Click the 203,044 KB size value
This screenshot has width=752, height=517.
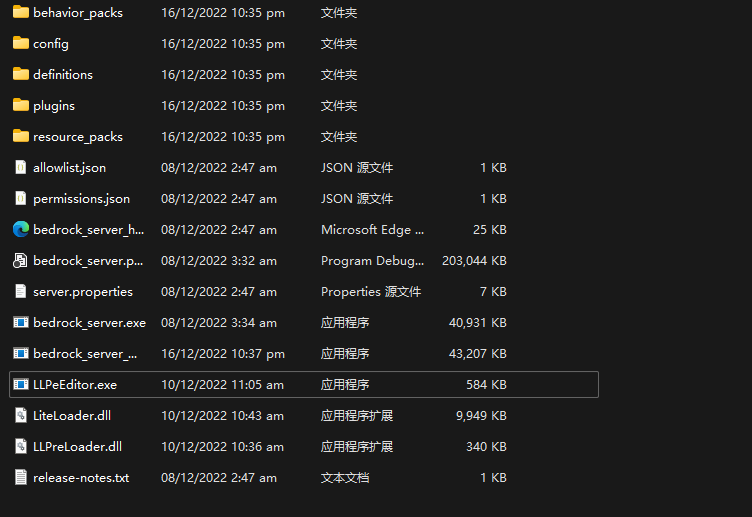click(x=474, y=260)
